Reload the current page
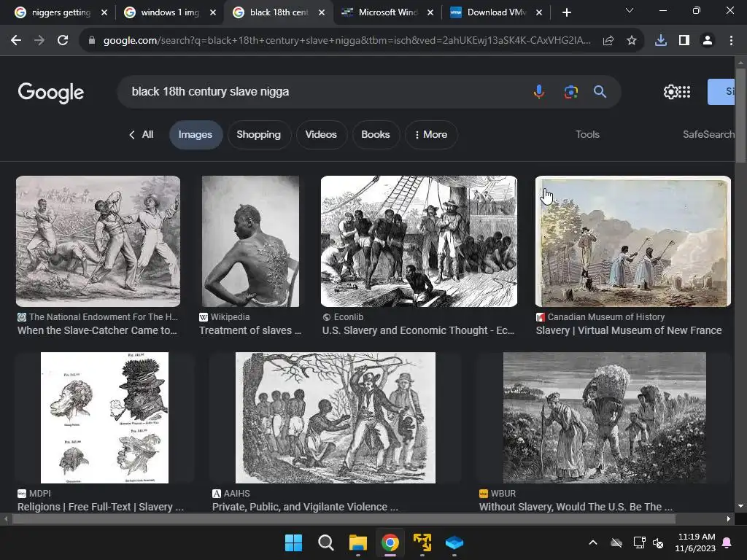747x560 pixels. pos(63,41)
